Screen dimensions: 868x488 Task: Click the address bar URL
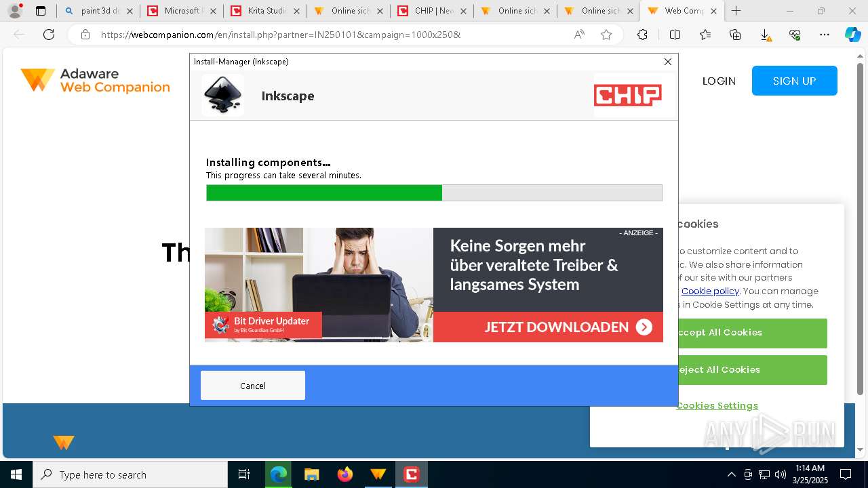point(281,35)
